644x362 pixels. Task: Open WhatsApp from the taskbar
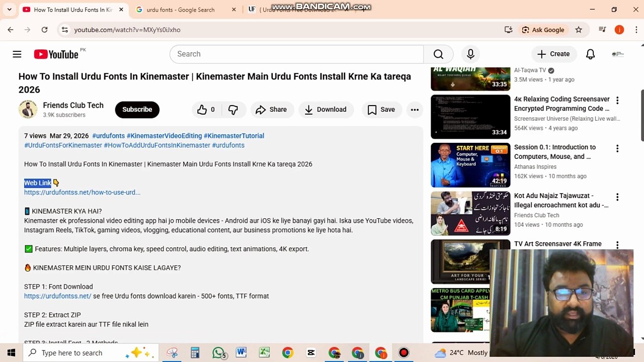tap(218, 353)
